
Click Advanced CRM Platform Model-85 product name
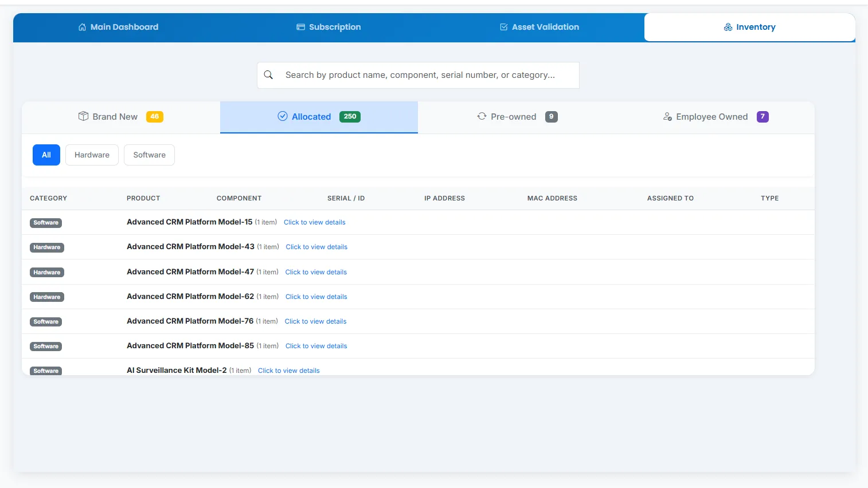pos(190,345)
